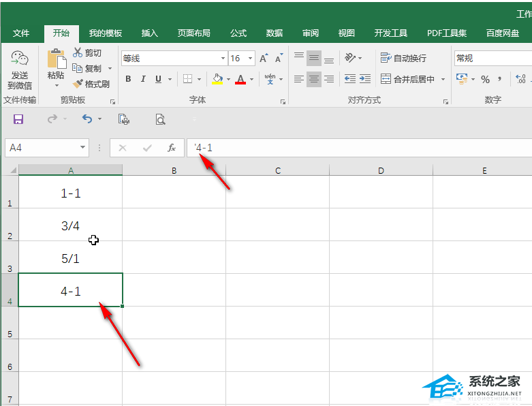Image resolution: width=532 pixels, height=406 pixels.
Task: Click the 合并后居中 merge button
Action: (x=407, y=80)
